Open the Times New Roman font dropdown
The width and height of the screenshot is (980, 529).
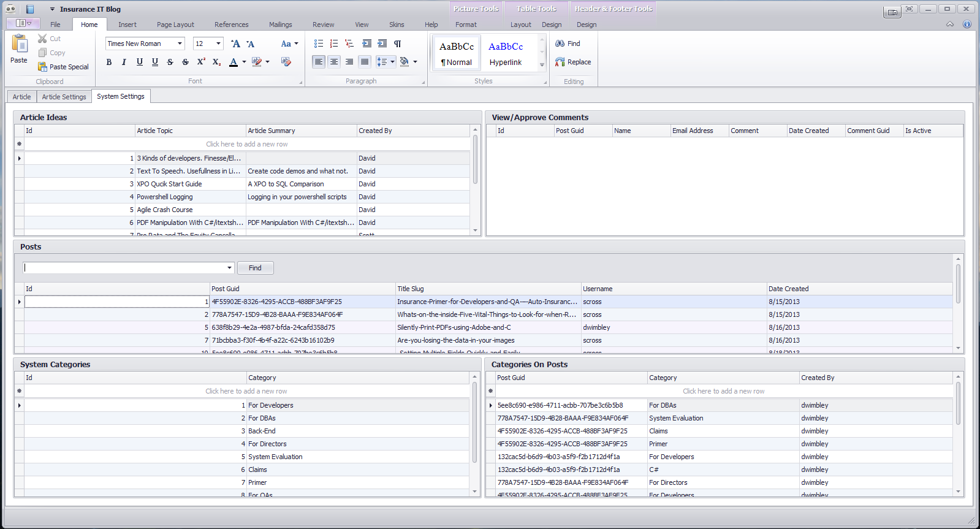click(180, 44)
